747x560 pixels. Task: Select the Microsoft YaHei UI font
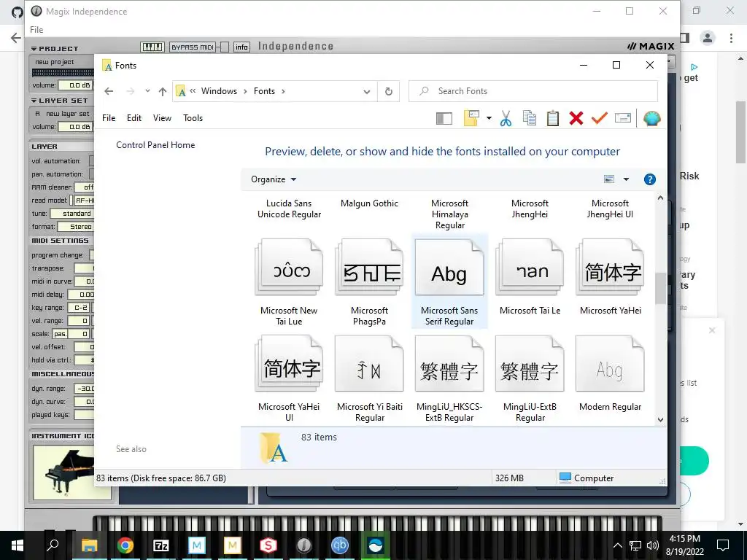pyautogui.click(x=289, y=378)
